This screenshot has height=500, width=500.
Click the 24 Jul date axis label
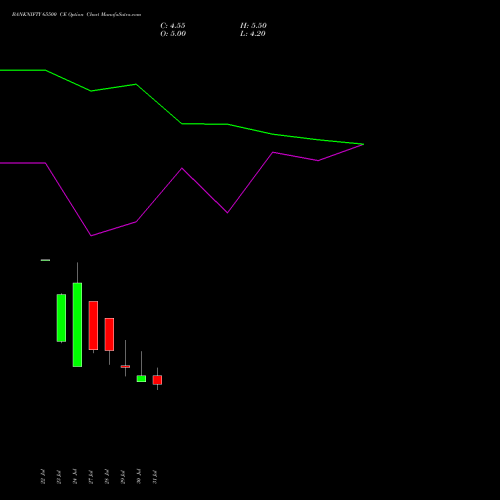click(x=75, y=477)
